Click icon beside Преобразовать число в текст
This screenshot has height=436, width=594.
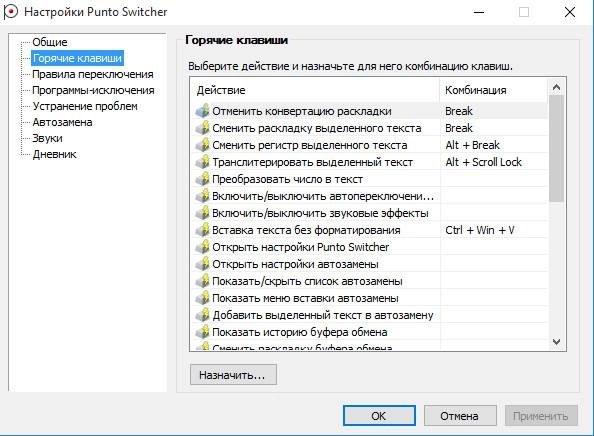203,179
